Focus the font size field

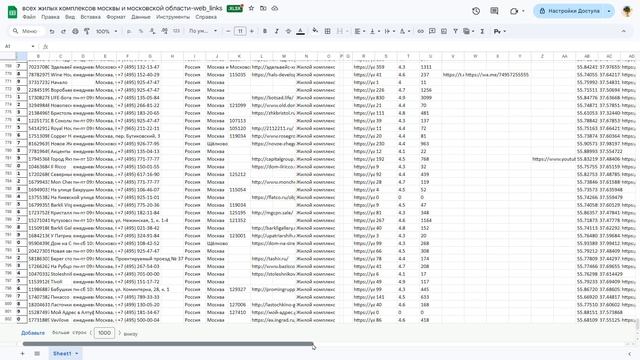pyautogui.click(x=240, y=31)
